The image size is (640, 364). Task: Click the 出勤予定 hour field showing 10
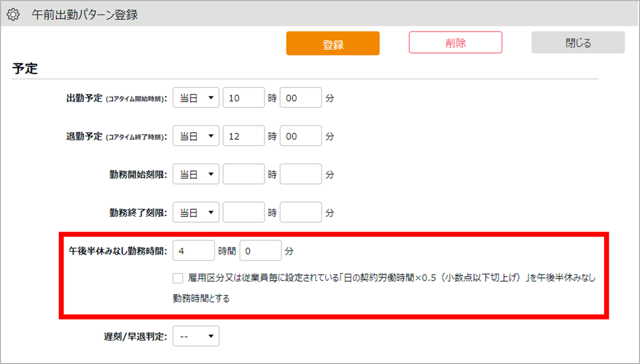pos(243,98)
